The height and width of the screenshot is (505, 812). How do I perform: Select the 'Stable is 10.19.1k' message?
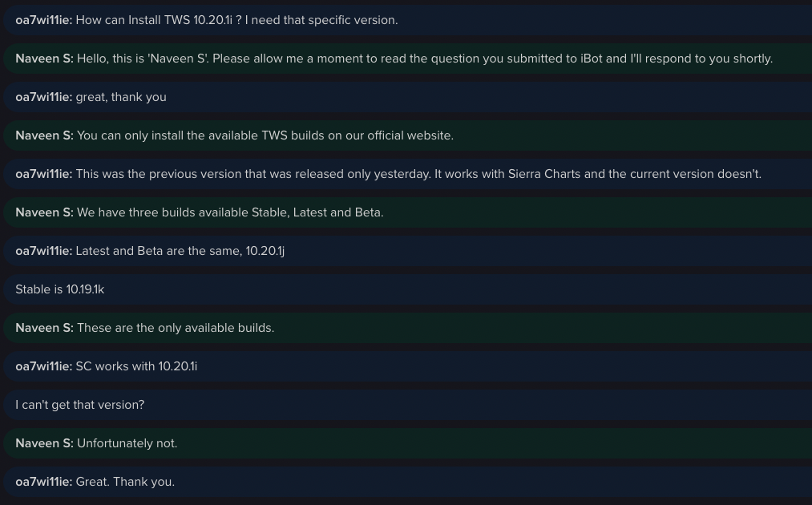[x=60, y=289]
